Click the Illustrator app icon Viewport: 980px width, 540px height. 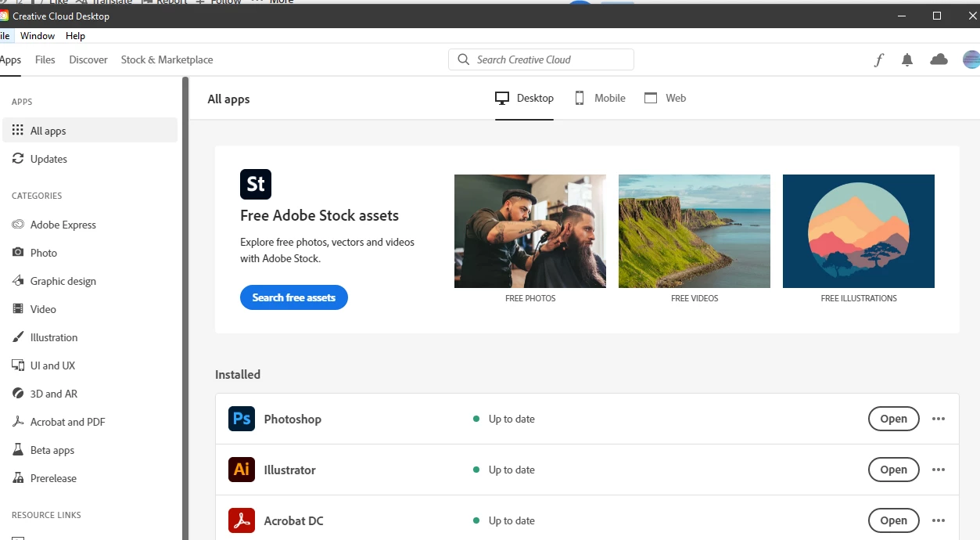click(242, 470)
